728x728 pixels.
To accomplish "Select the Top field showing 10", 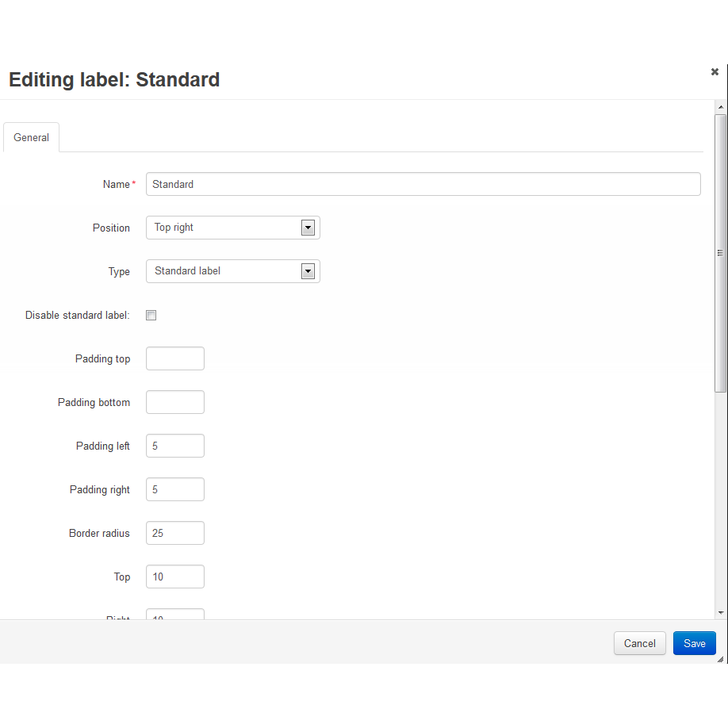I will (174, 577).
